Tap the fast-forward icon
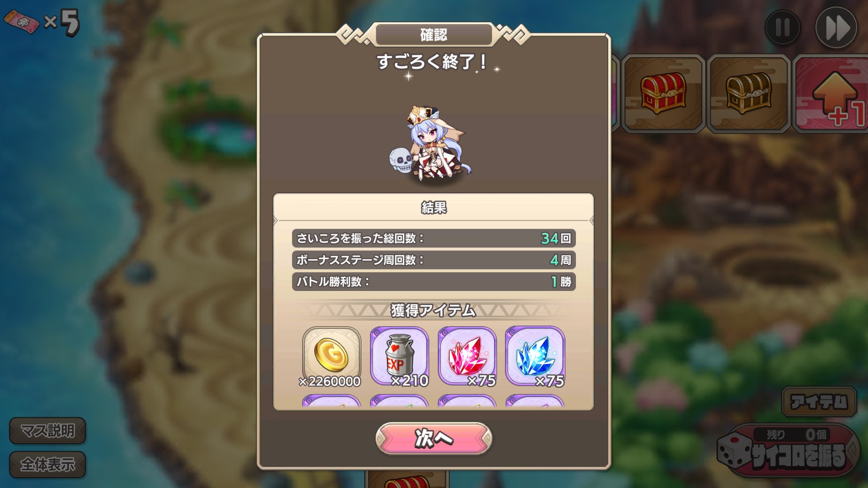This screenshot has width=868, height=488. click(837, 28)
